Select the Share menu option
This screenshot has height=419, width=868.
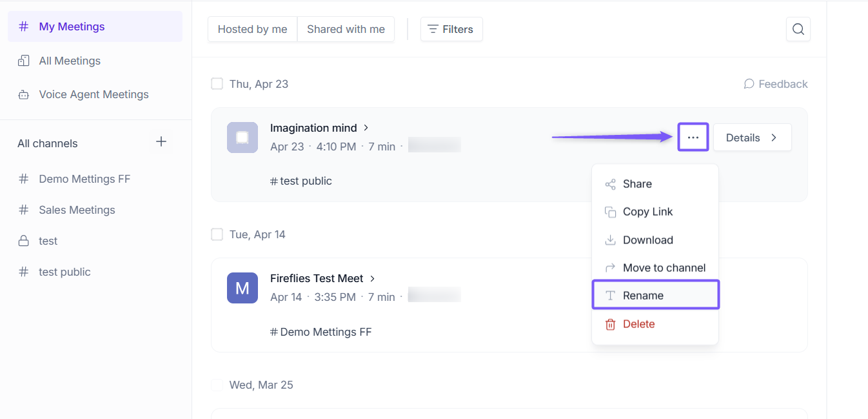click(x=655, y=184)
